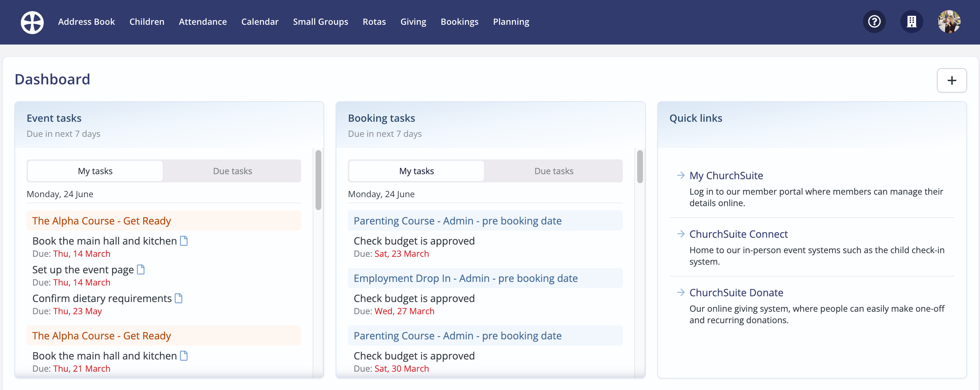Switch to Due tasks in Event tasks
The height and width of the screenshot is (390, 980).
point(233,171)
